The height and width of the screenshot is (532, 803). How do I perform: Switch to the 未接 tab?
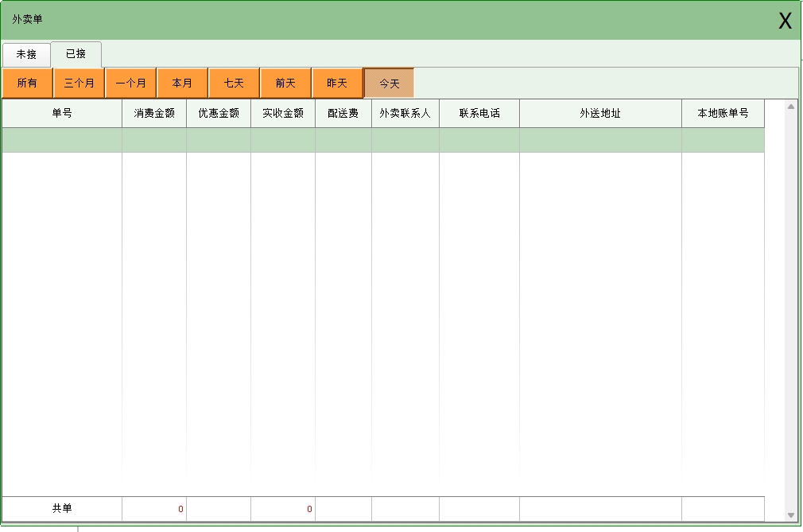[26, 55]
